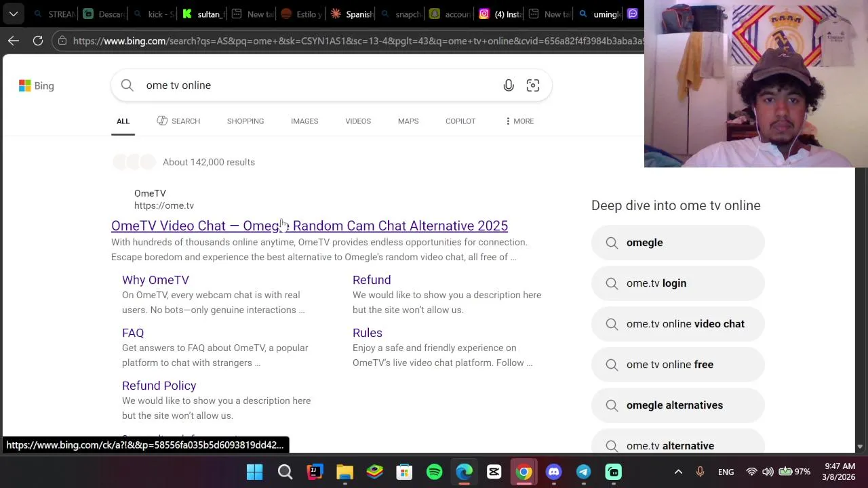The width and height of the screenshot is (868, 488).
Task: Open the 'Rules' sitelink
Action: click(368, 333)
